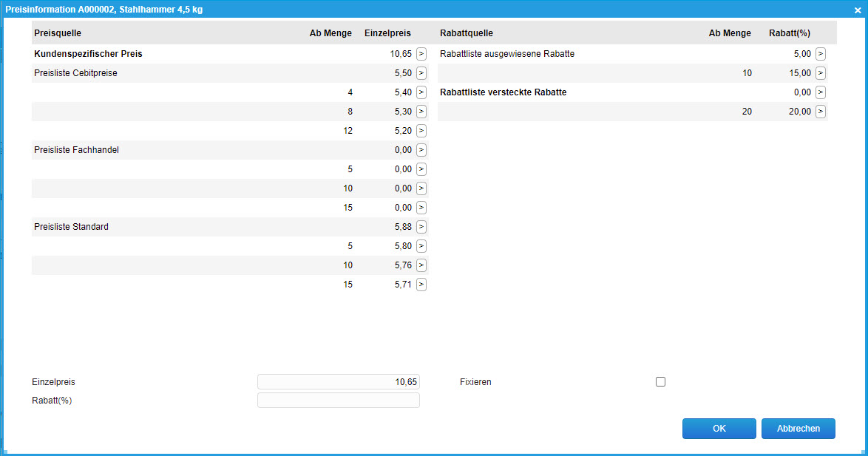The image size is (868, 456).
Task: Click the Einzelpreis column header
Action: [387, 33]
